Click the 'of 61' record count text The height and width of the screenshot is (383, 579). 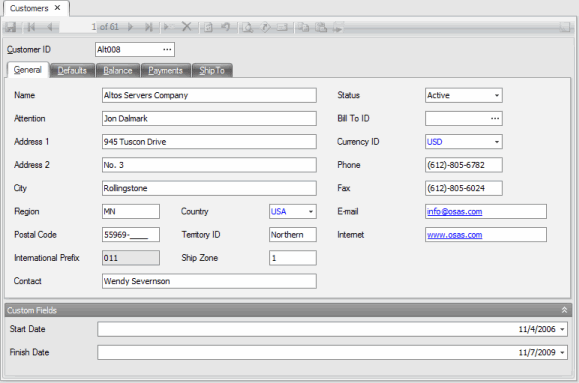coord(109,27)
